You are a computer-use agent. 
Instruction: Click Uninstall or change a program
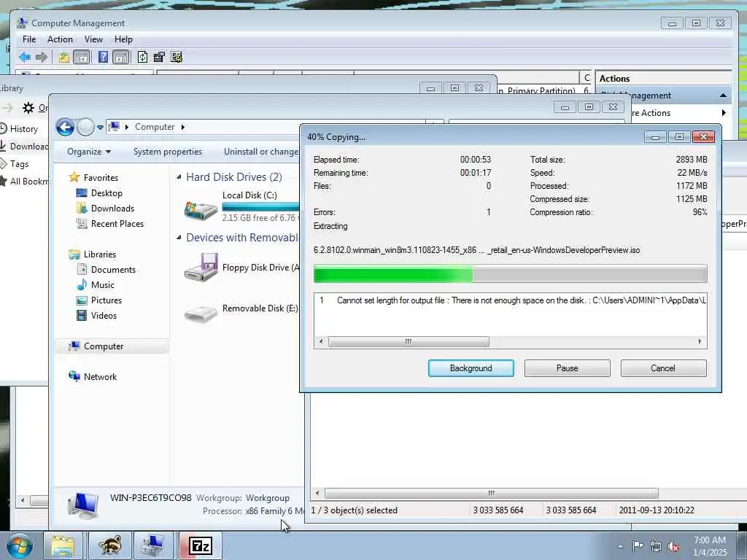[261, 152]
